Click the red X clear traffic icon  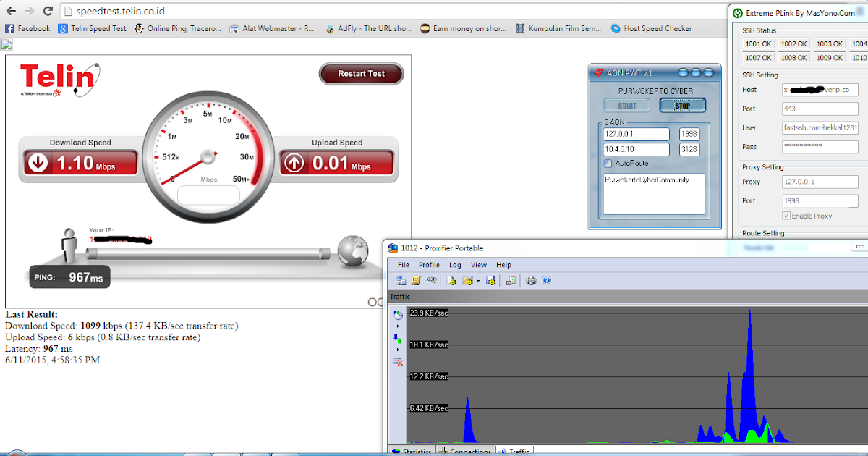(x=398, y=361)
